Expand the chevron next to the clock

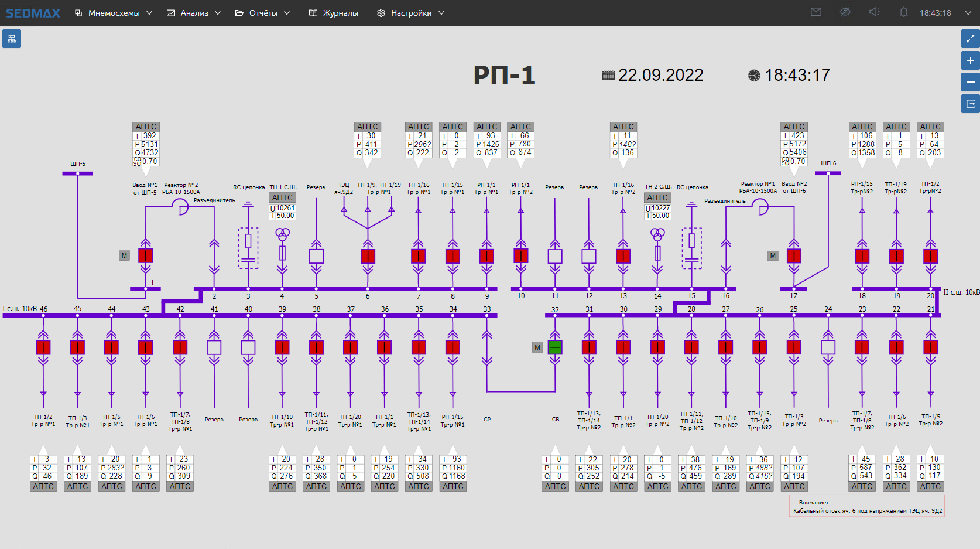[x=968, y=13]
